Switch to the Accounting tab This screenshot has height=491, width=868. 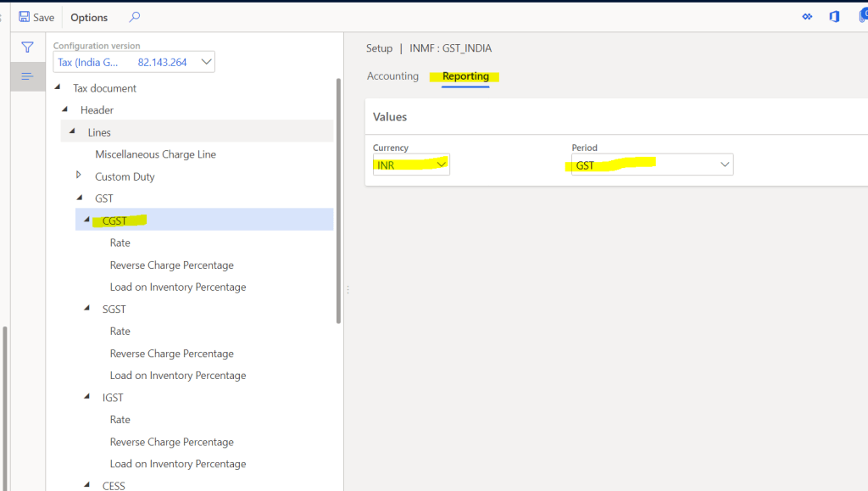tap(392, 76)
